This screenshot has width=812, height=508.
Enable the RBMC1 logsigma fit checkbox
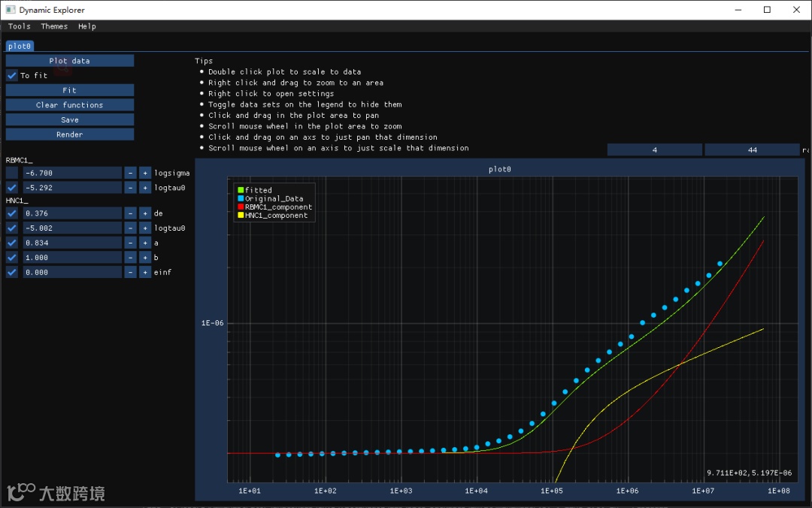pyautogui.click(x=12, y=173)
